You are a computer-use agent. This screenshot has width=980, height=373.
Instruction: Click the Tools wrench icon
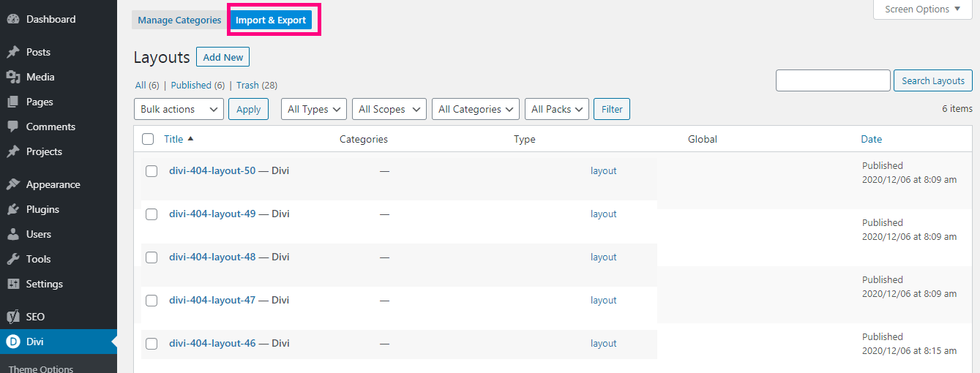(x=12, y=259)
